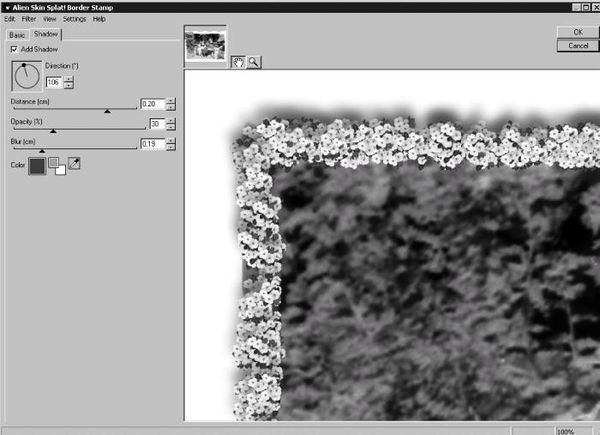Switch to the Basic tab

click(19, 34)
